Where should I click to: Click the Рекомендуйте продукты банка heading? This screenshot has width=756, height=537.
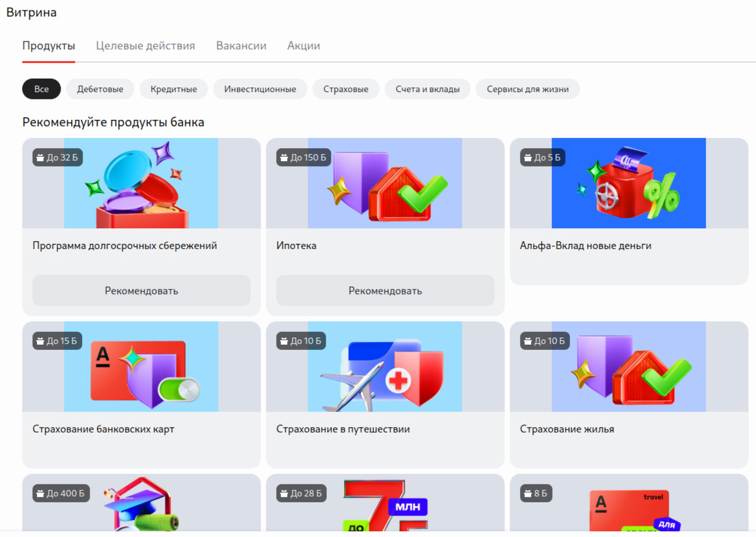[x=113, y=122]
